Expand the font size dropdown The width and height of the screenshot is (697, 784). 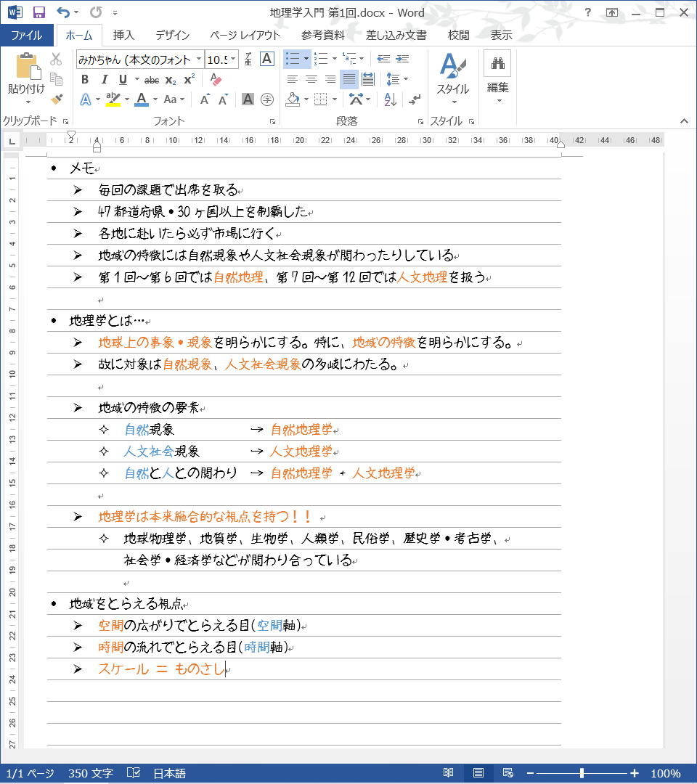point(234,60)
